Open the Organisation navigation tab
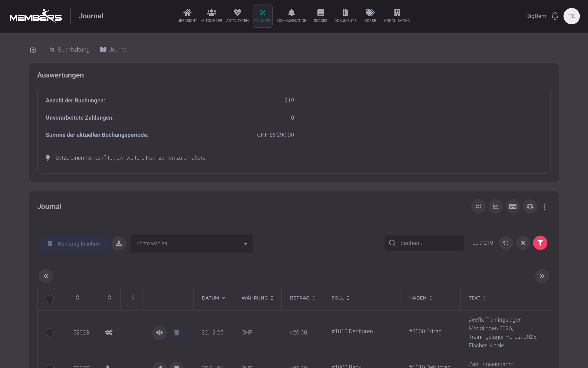This screenshot has width=588, height=368. tap(397, 16)
